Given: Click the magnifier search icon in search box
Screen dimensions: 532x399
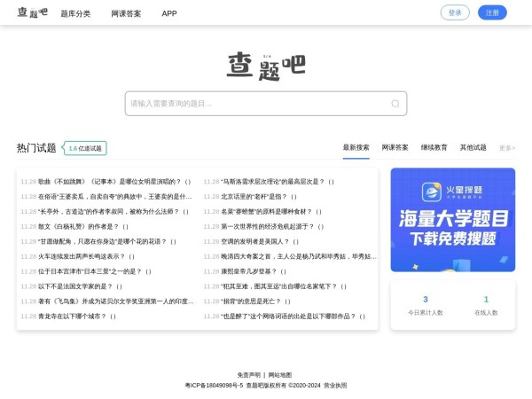Looking at the screenshot, I should [395, 104].
